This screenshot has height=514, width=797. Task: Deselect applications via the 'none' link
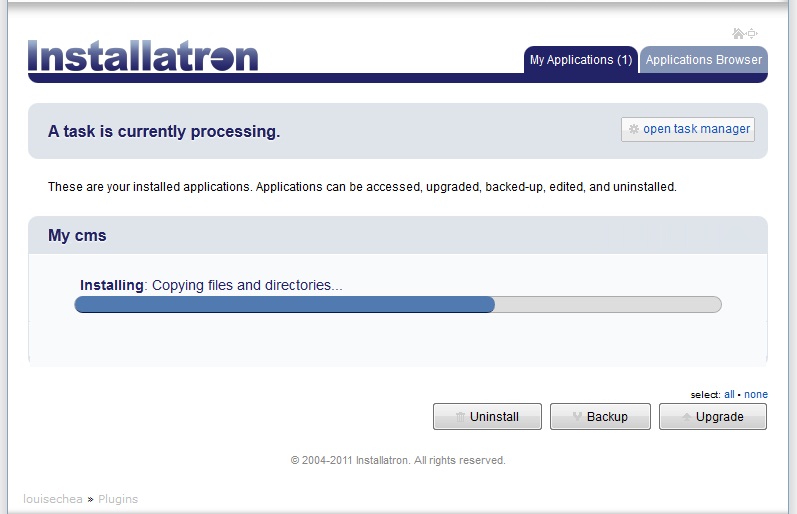click(756, 394)
